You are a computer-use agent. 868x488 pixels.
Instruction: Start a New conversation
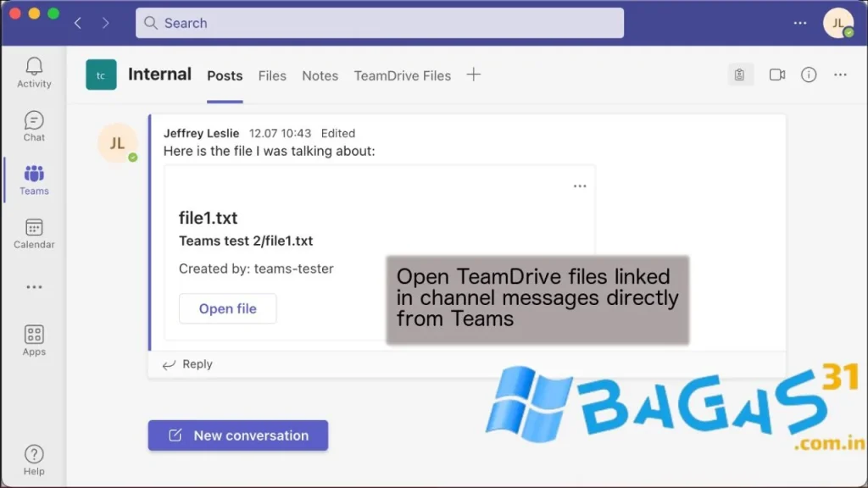point(238,435)
